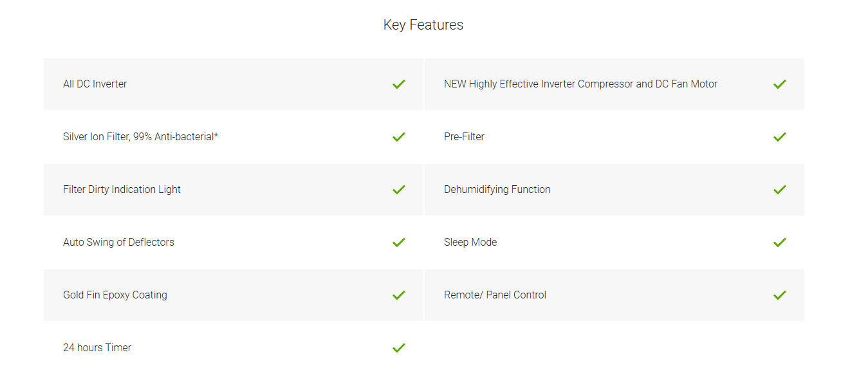Viewport: 868px width, 384px height.
Task: Click the 24 hours Timer label
Action: (x=97, y=348)
